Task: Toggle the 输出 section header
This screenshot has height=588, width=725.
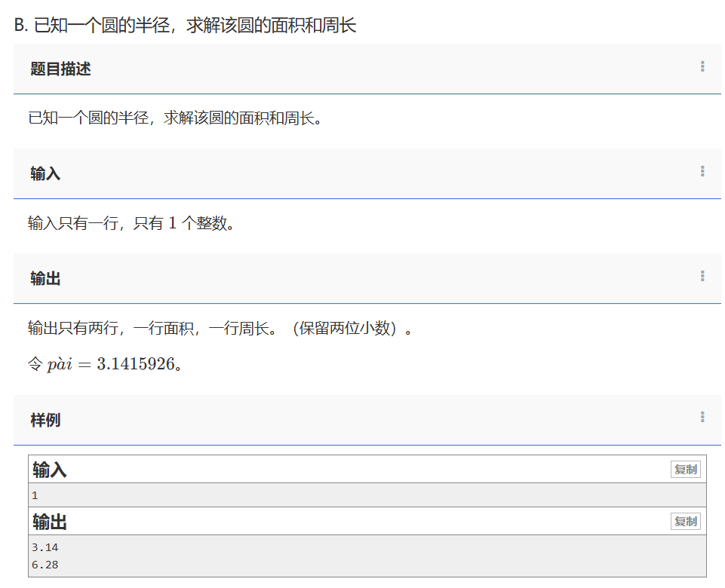Action: [x=45, y=278]
